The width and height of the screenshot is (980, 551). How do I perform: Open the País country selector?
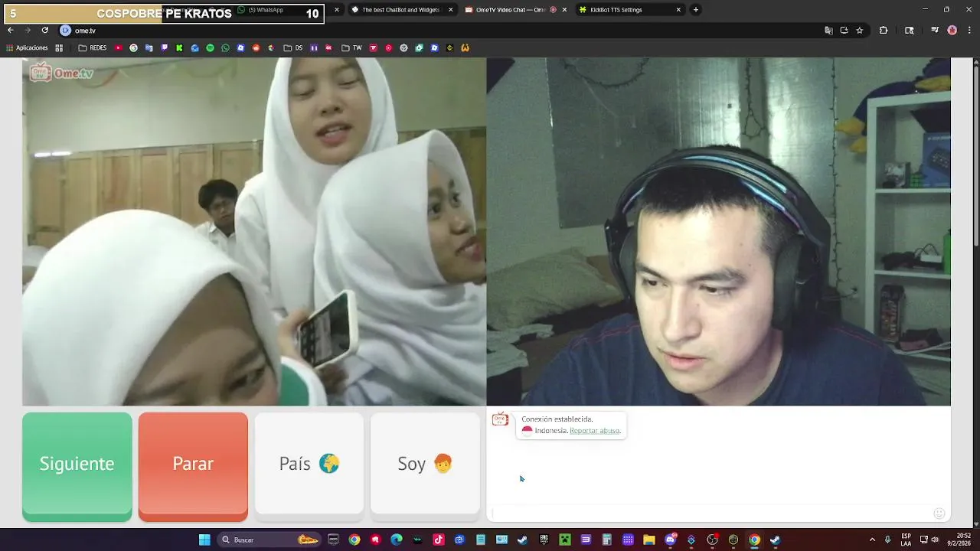point(309,464)
